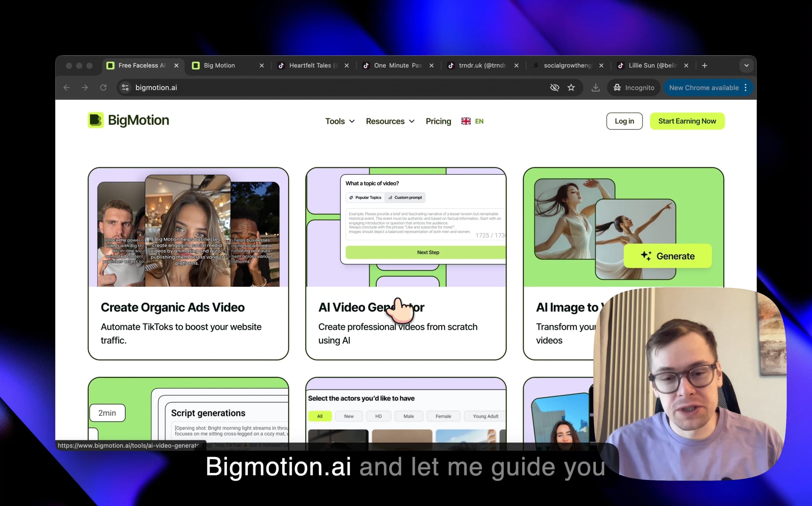This screenshot has height=506, width=812.
Task: Expand the Resources dropdown menu
Action: click(x=390, y=121)
